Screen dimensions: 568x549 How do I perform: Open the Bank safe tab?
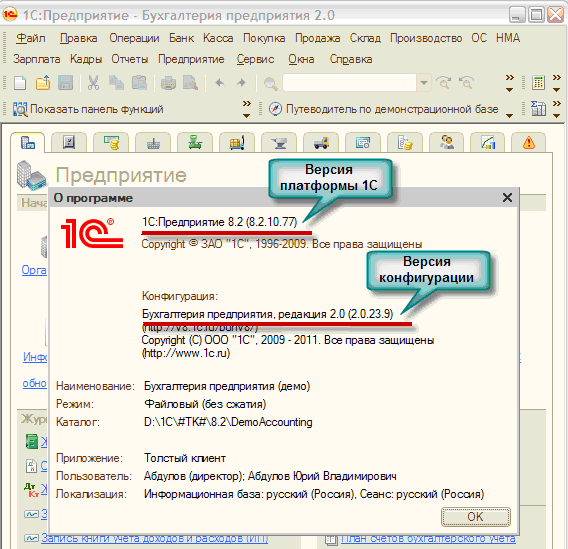point(69,143)
